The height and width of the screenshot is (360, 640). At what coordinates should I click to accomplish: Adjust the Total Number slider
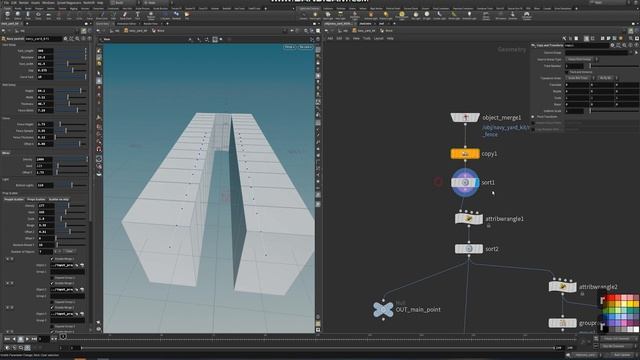tap(614, 66)
